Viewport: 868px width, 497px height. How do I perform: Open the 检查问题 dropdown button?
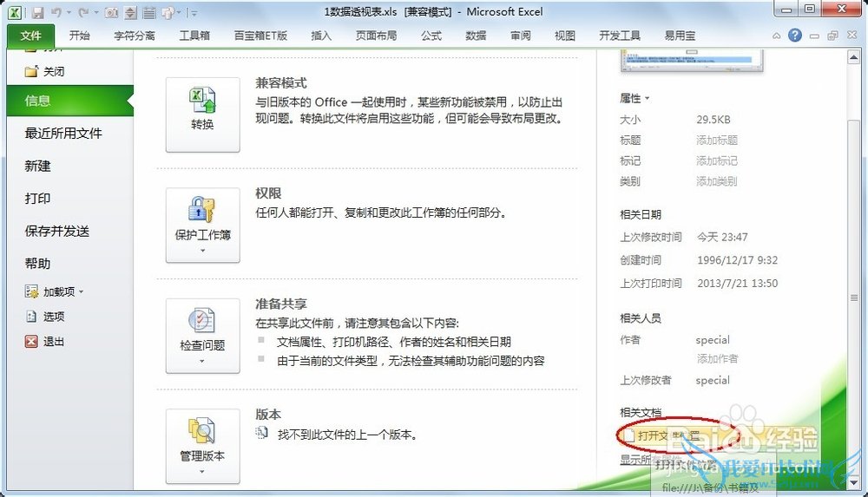pos(202,336)
